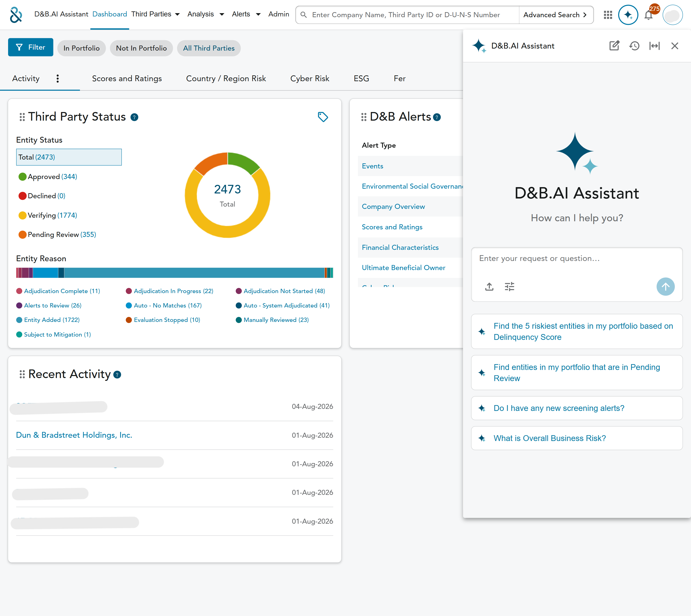
Task: Open help for D&B Alerts
Action: click(x=437, y=117)
